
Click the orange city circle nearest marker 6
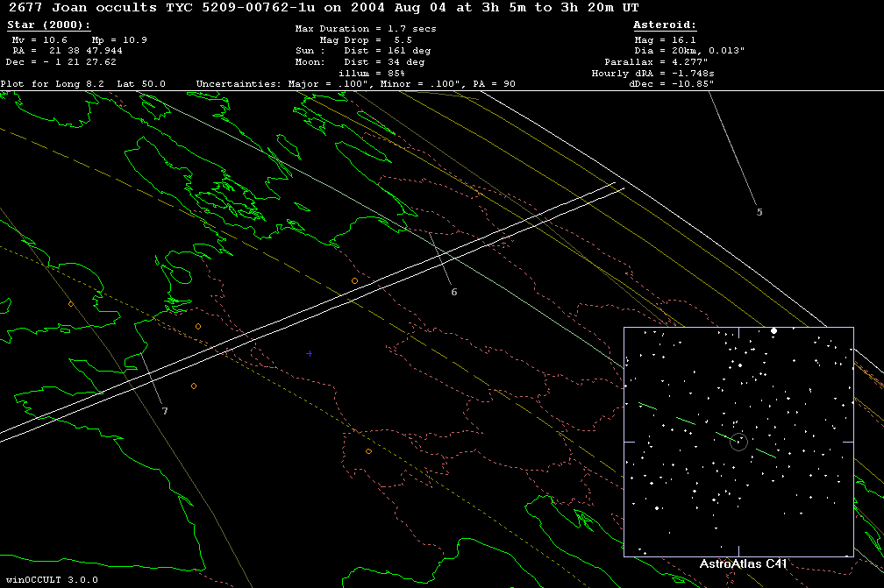pos(354,280)
